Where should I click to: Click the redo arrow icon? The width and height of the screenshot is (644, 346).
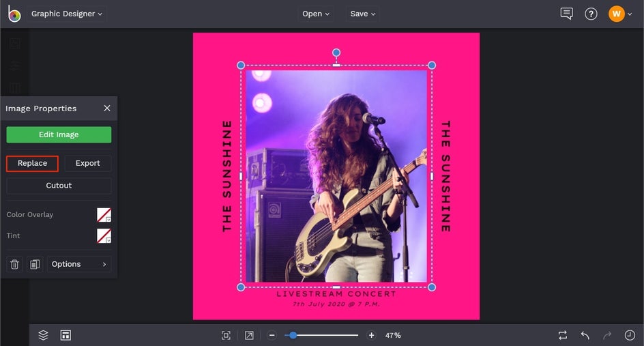click(607, 335)
